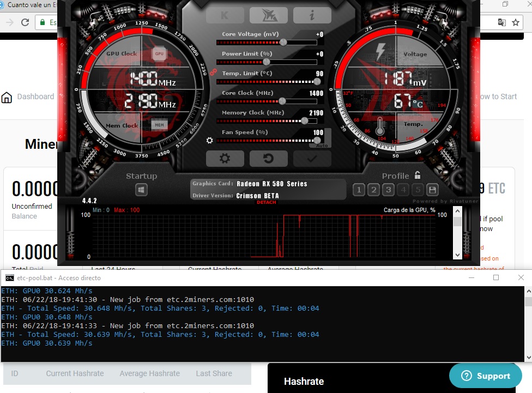
Task: Click the Last Share column header
Action: tap(214, 373)
